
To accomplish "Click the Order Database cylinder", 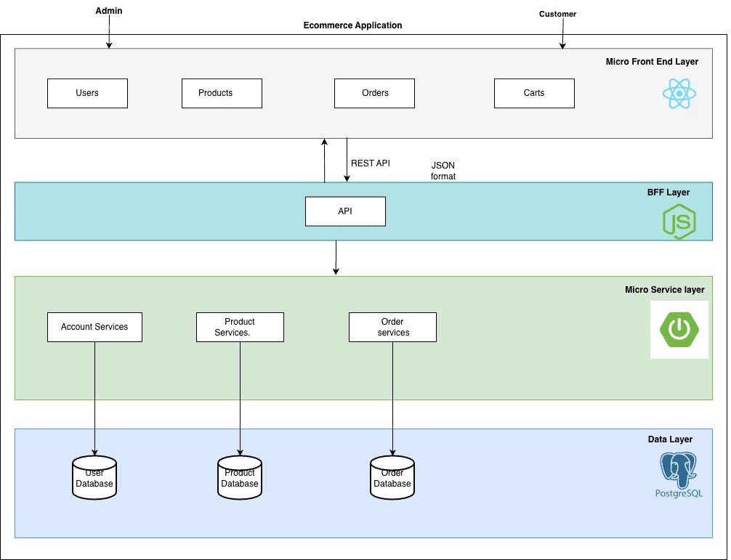I will [392, 477].
